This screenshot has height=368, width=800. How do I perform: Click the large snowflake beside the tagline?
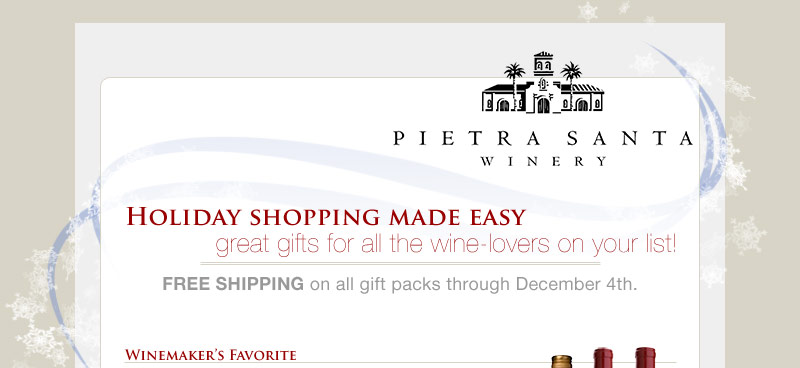pyautogui.click(x=746, y=235)
